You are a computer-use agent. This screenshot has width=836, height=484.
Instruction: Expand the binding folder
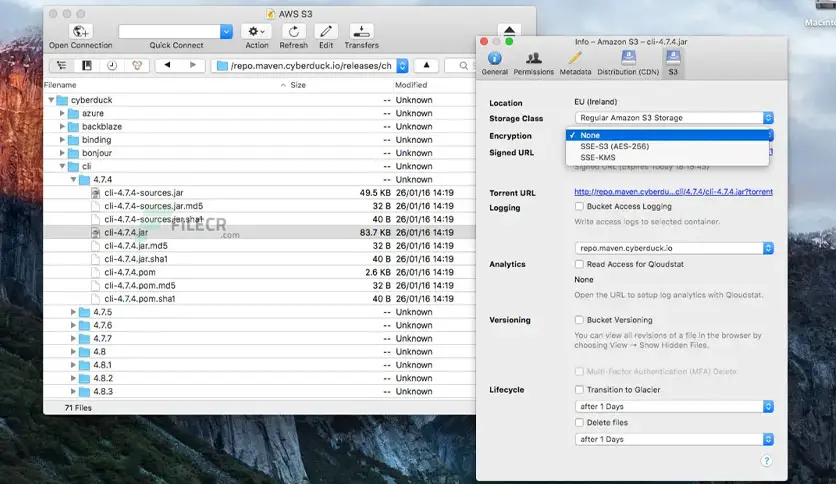click(x=62, y=140)
